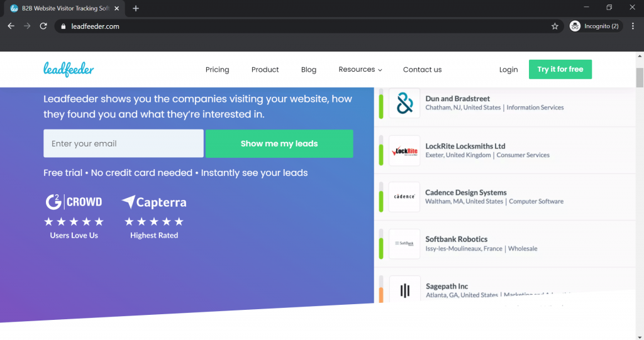Bookmark this page with star icon

tap(555, 26)
